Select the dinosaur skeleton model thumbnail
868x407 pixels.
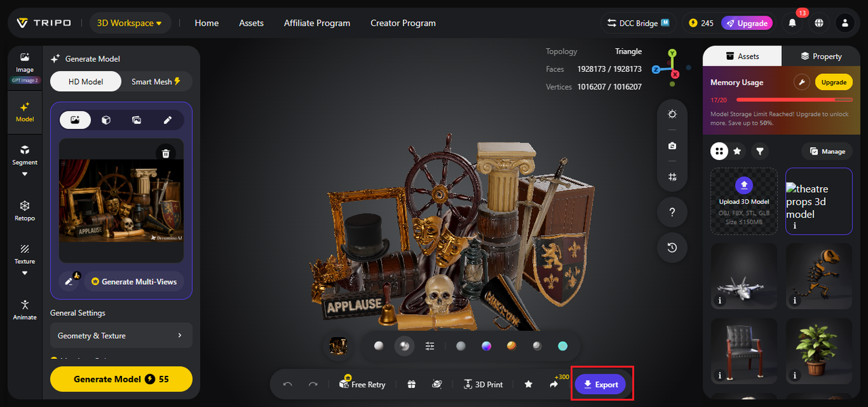click(819, 277)
